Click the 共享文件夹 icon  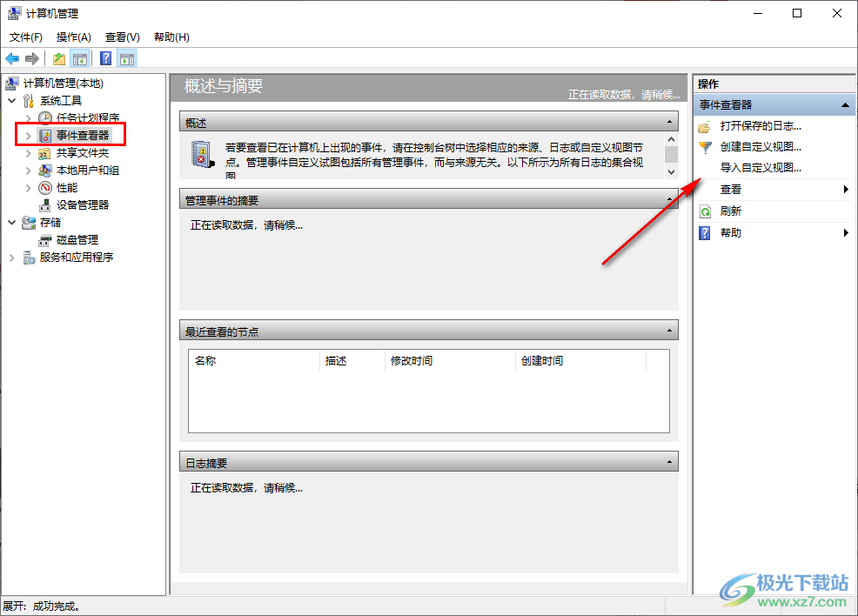coord(45,153)
